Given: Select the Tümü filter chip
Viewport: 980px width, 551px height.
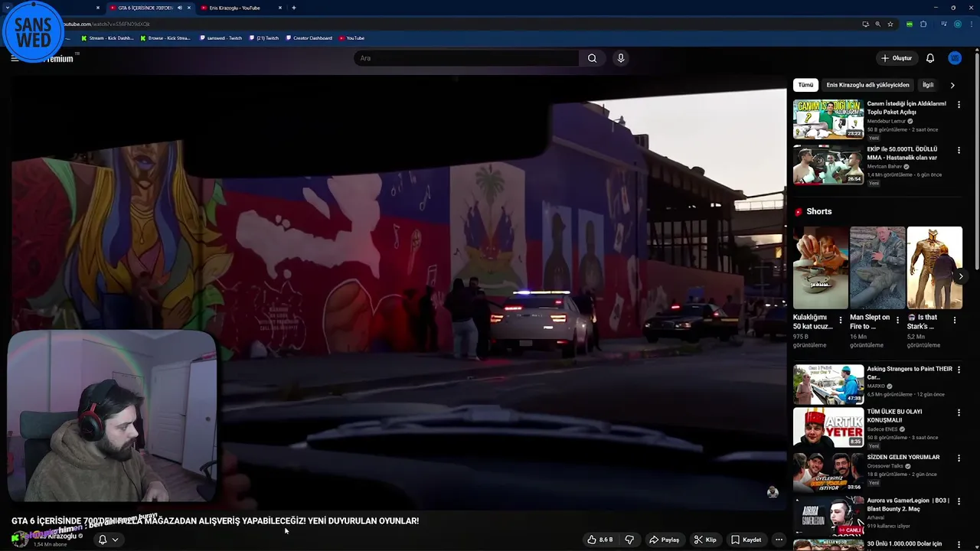Looking at the screenshot, I should pyautogui.click(x=805, y=85).
